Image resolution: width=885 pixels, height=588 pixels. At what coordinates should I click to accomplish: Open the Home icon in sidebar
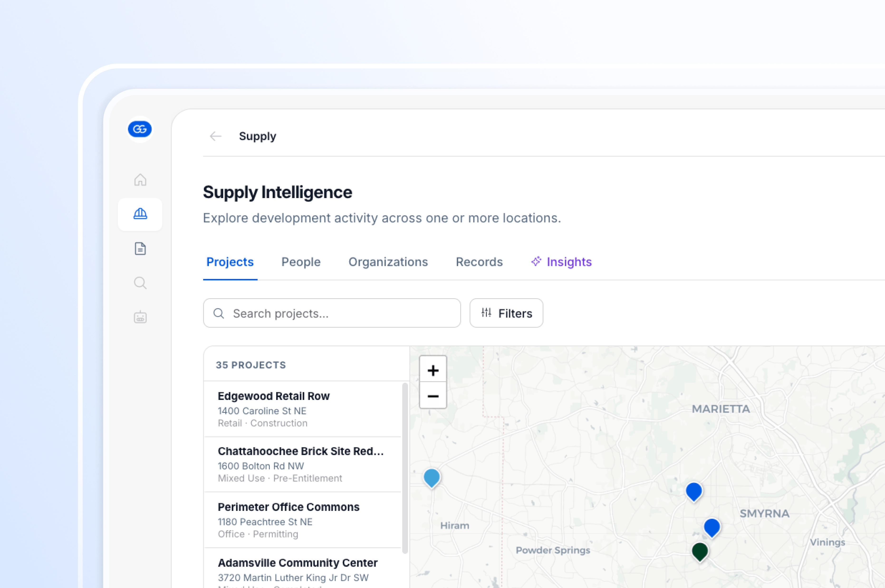(x=140, y=180)
